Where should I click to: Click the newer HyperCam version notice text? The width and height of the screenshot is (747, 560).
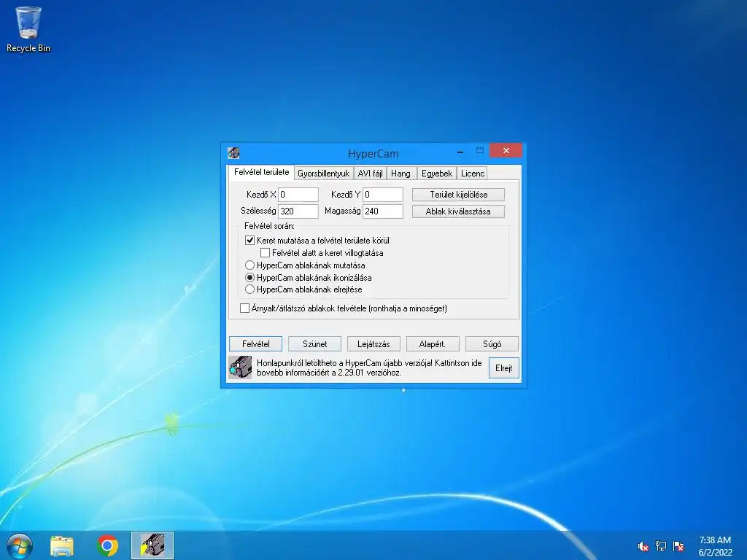tap(369, 367)
